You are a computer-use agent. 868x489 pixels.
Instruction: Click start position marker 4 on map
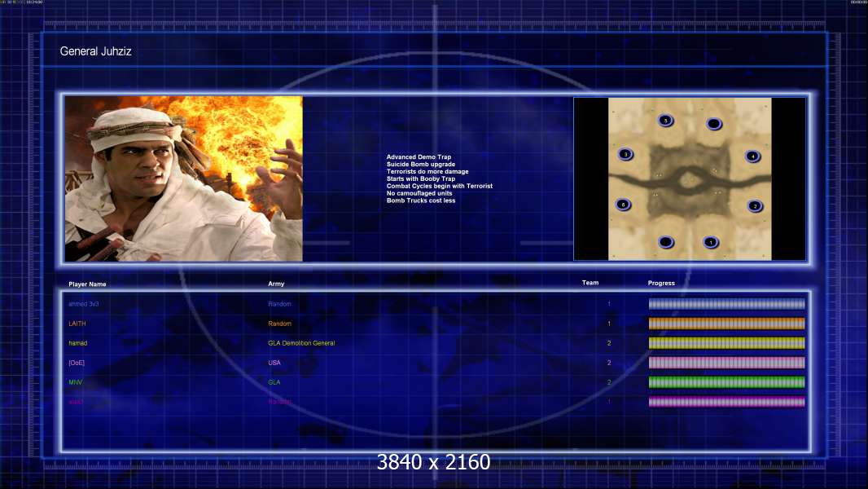click(x=752, y=156)
